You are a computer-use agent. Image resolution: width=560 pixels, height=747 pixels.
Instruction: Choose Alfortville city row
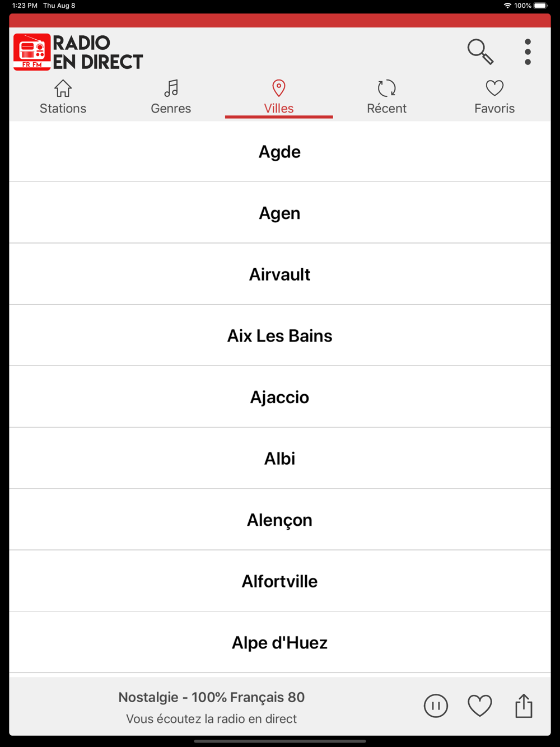click(279, 581)
